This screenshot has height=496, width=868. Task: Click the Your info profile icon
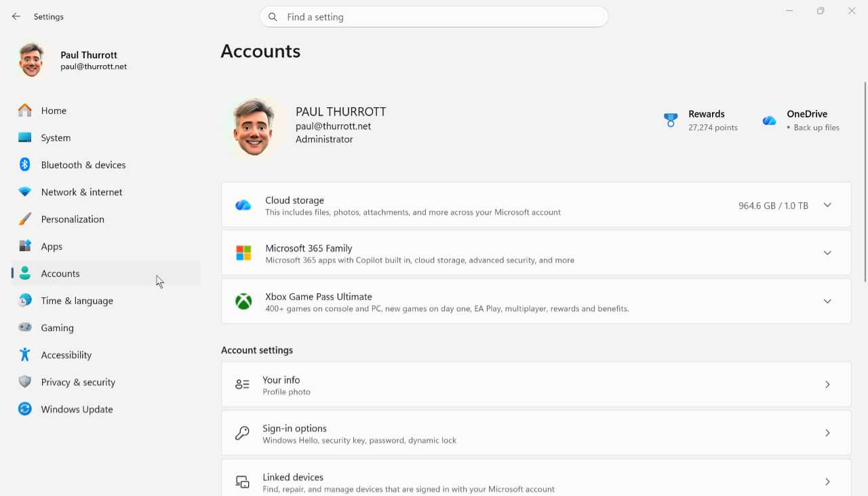[x=242, y=385]
